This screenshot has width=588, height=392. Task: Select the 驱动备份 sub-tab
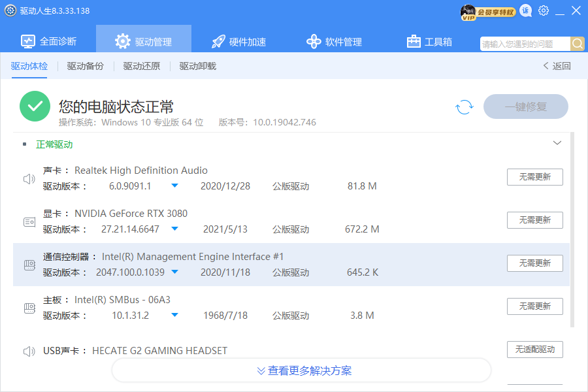click(86, 66)
